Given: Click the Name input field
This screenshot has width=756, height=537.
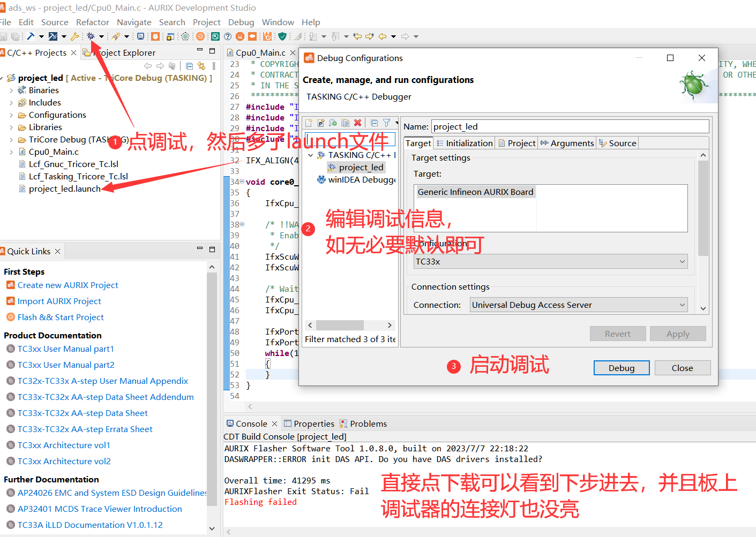Looking at the screenshot, I should [x=570, y=127].
